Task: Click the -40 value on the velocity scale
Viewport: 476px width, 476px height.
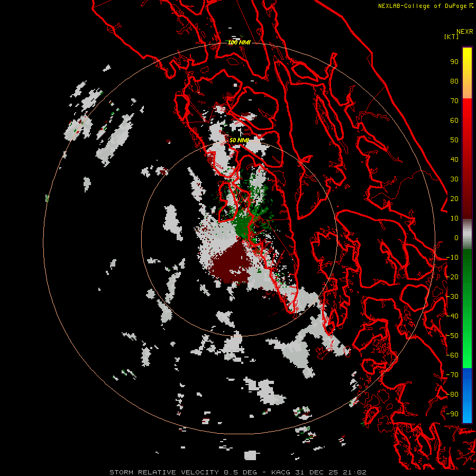Action: pyautogui.click(x=452, y=316)
